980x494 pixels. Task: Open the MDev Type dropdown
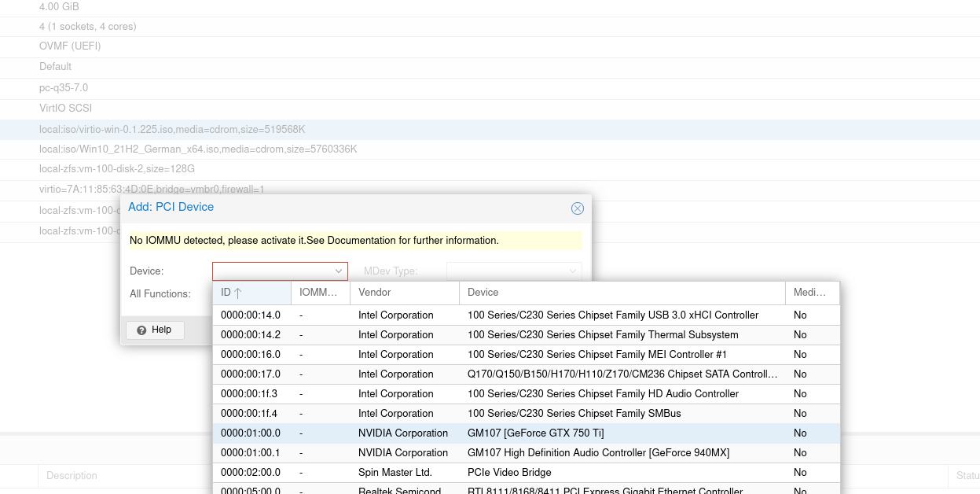514,271
